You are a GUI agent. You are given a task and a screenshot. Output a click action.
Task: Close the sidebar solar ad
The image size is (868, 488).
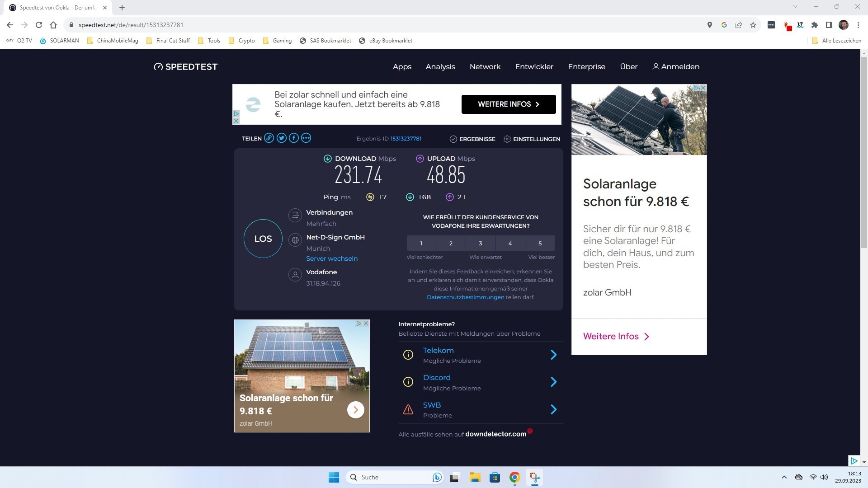[x=703, y=88]
